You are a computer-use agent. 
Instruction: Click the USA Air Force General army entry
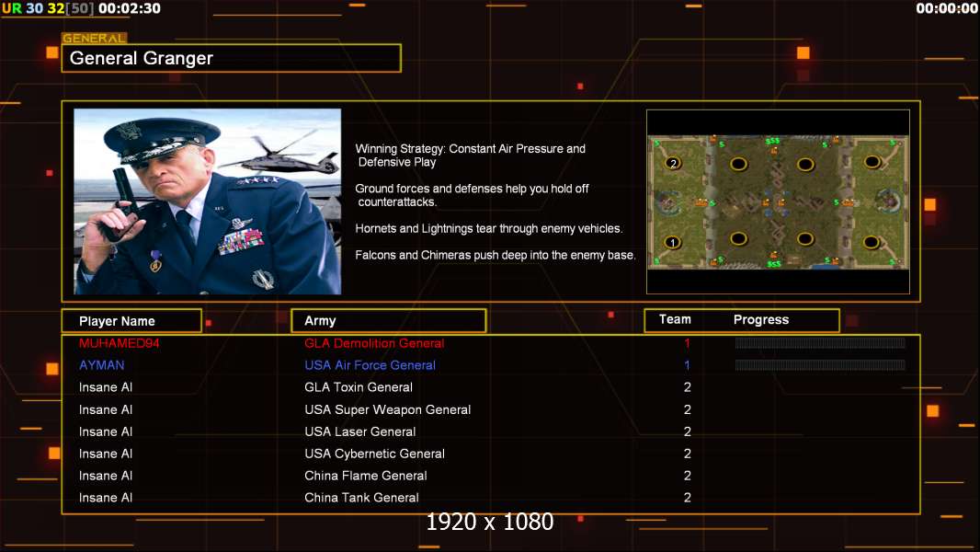(370, 365)
